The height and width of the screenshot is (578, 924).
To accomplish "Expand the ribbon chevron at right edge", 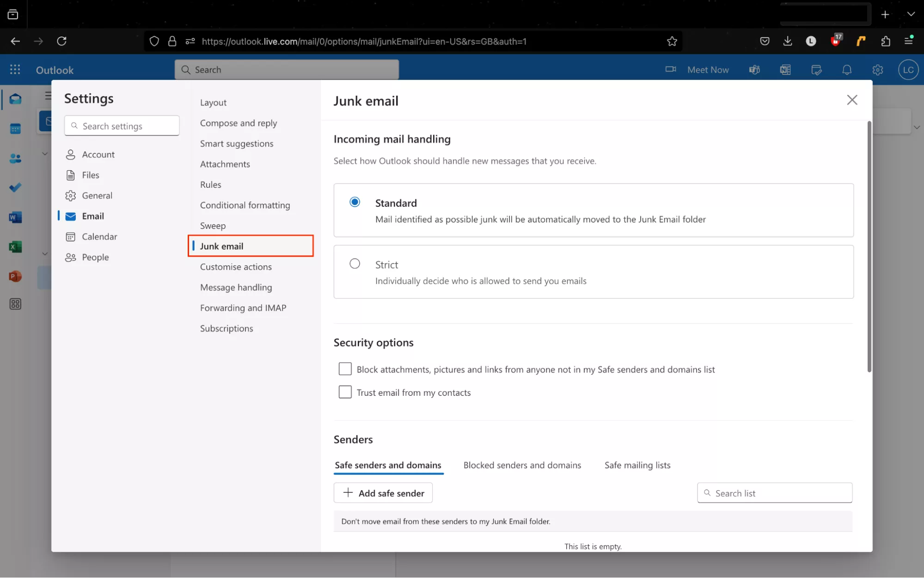I will pos(917,127).
